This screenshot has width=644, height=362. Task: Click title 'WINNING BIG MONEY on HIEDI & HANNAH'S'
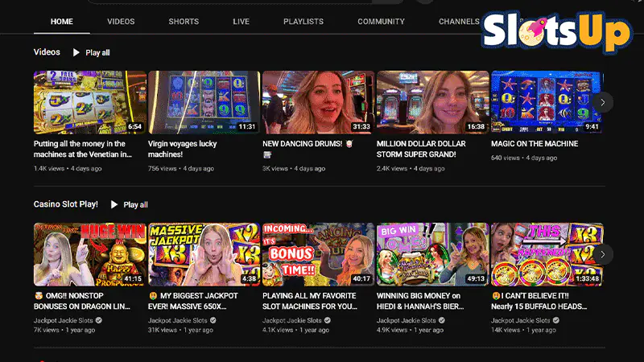click(x=420, y=301)
